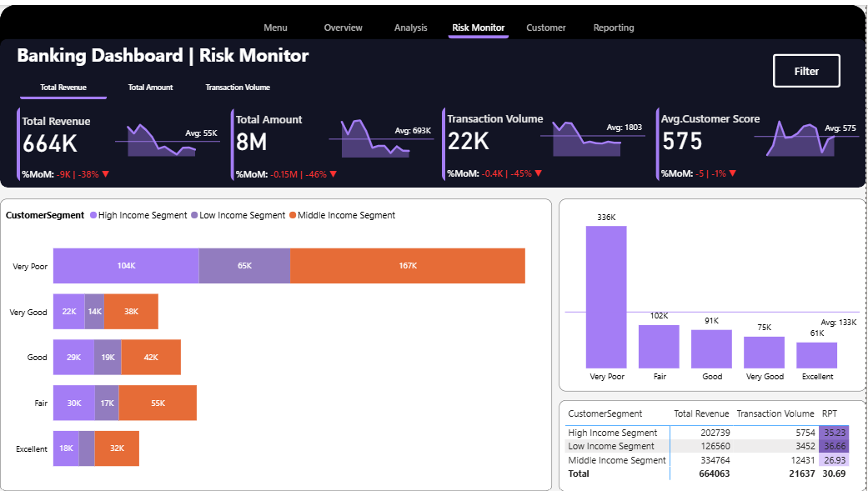Select the Transaction Volume metric tab
Screen dimensions: 868x491
[x=238, y=87]
